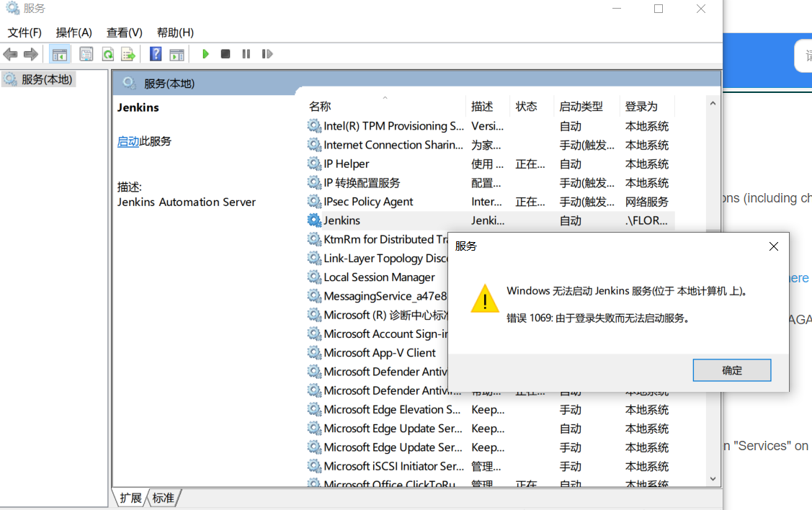Start the service with the green play icon
Image resolution: width=812 pixels, height=510 pixels.
[205, 54]
